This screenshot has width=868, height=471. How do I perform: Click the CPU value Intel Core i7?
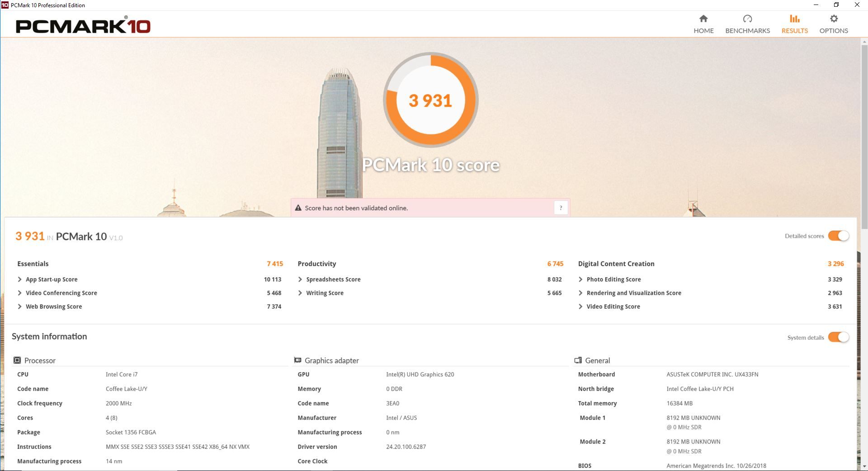[x=122, y=374]
